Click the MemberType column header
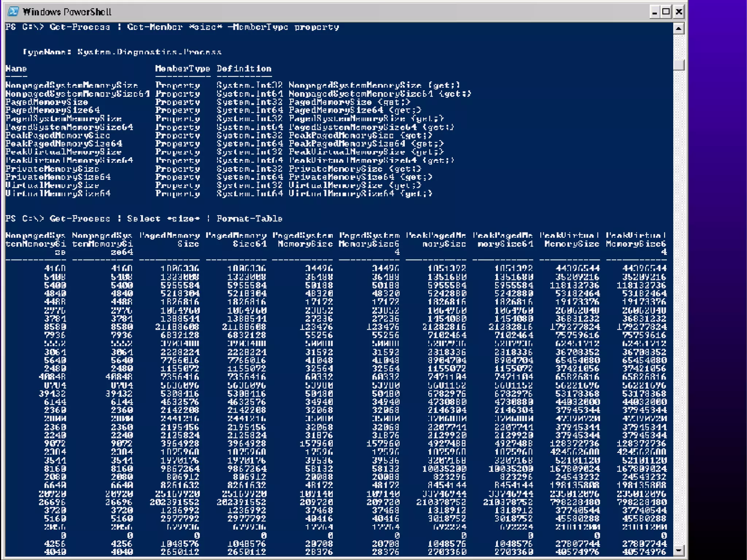 182,69
